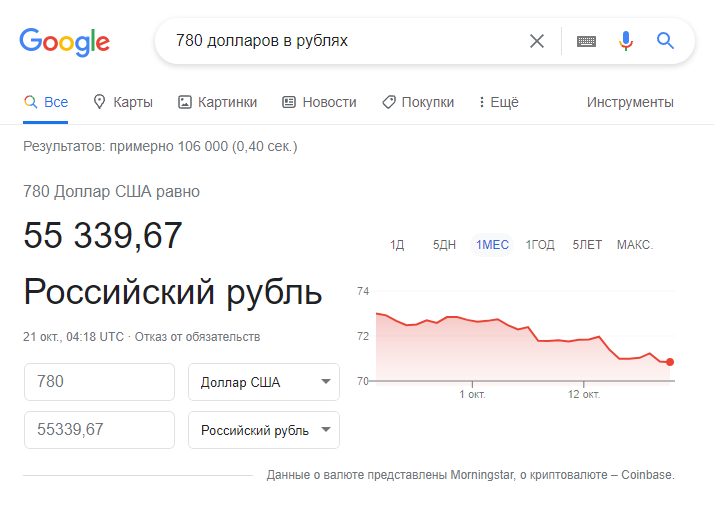The height and width of the screenshot is (508, 714).
Task: Start voice search with the microphone icon
Action: [x=626, y=41]
